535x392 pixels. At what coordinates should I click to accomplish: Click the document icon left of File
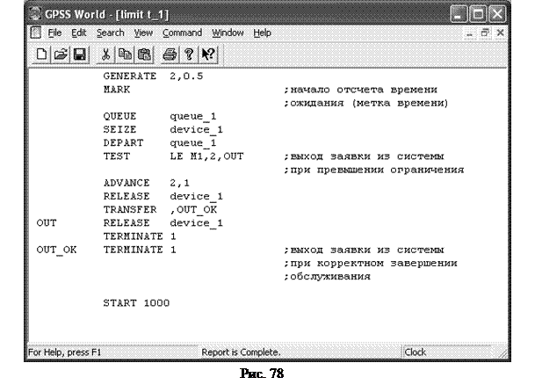pos(35,33)
